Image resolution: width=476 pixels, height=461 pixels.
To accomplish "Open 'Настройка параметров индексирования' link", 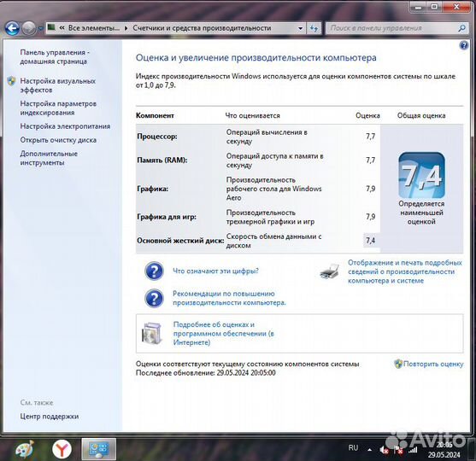I will click(58, 108).
